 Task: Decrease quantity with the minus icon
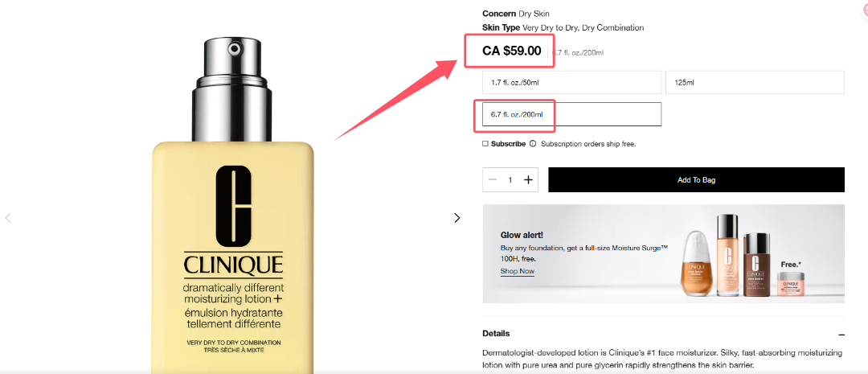[x=493, y=179]
